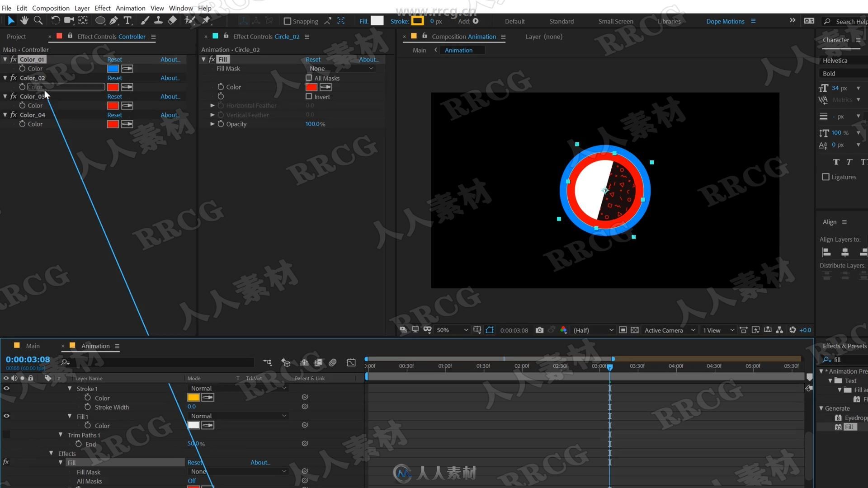Click the current timecode input field
868x488 pixels.
tap(28, 359)
